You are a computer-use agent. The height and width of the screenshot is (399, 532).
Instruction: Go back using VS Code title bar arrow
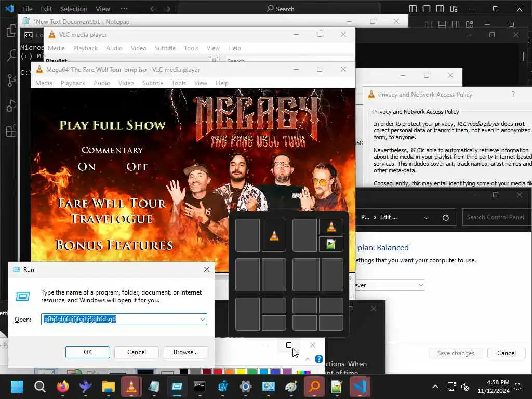(153, 9)
